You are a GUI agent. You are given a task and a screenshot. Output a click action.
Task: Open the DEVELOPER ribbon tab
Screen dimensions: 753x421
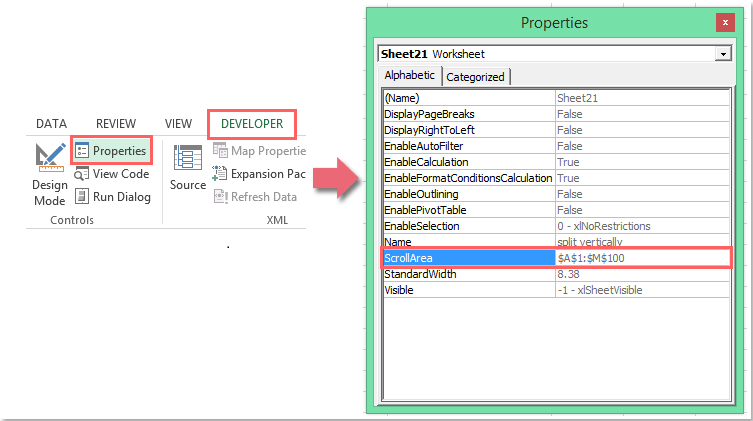pyautogui.click(x=252, y=124)
